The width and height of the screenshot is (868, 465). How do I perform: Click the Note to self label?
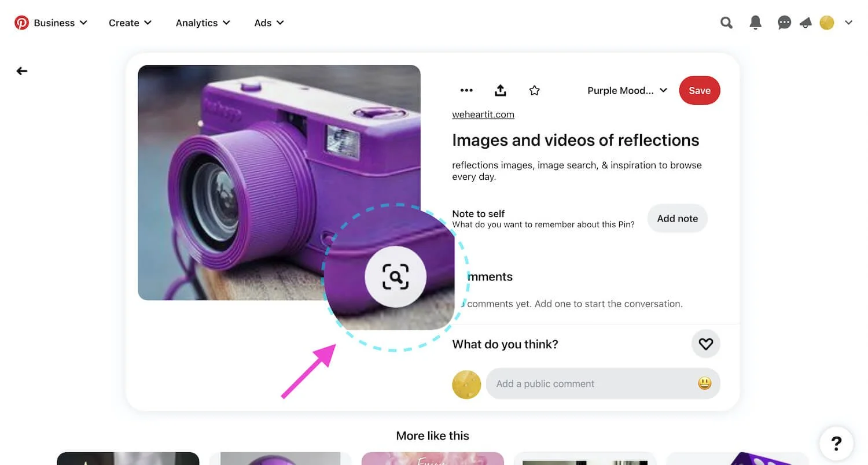tap(479, 213)
